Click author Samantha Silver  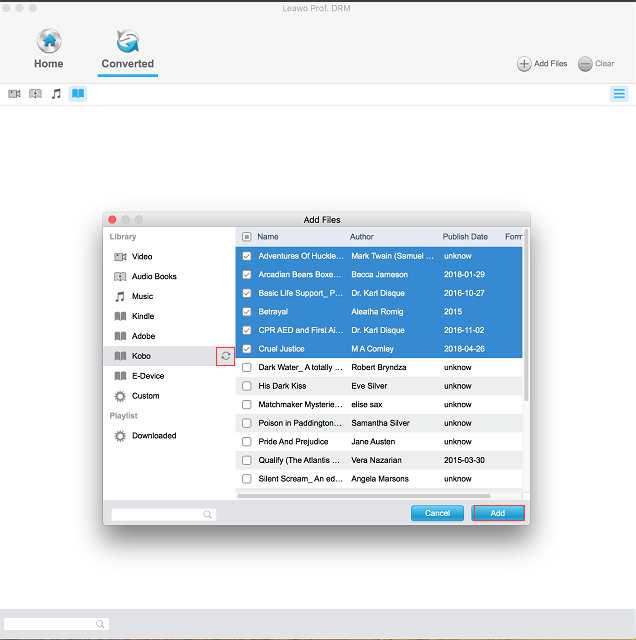point(380,423)
